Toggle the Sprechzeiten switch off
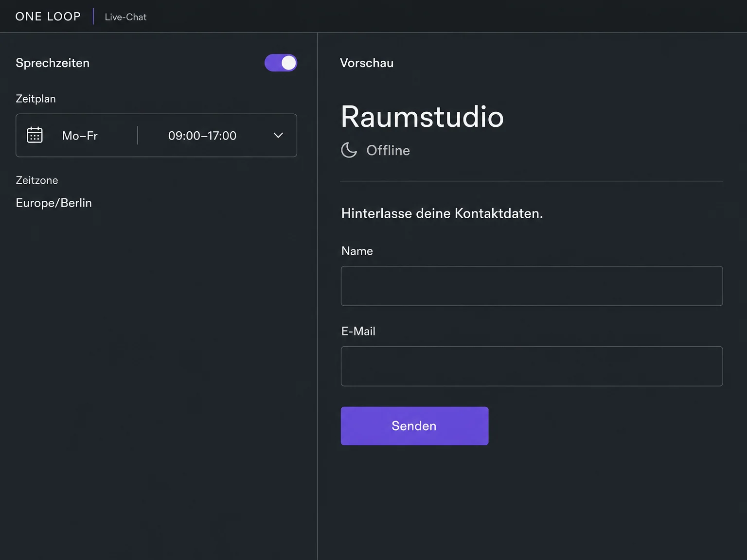The image size is (747, 560). (x=281, y=63)
